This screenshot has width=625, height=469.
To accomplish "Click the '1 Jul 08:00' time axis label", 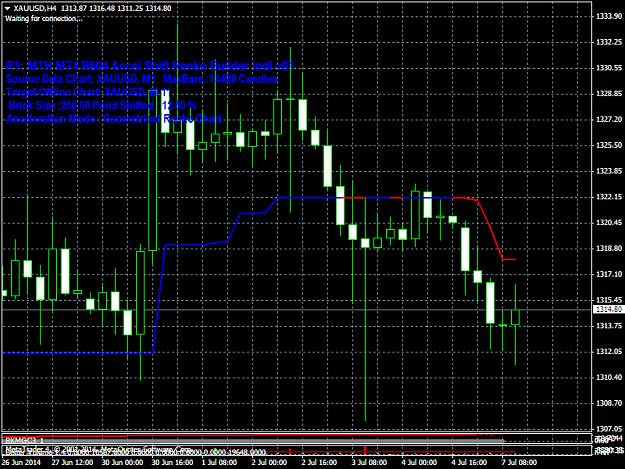I will (219, 463).
